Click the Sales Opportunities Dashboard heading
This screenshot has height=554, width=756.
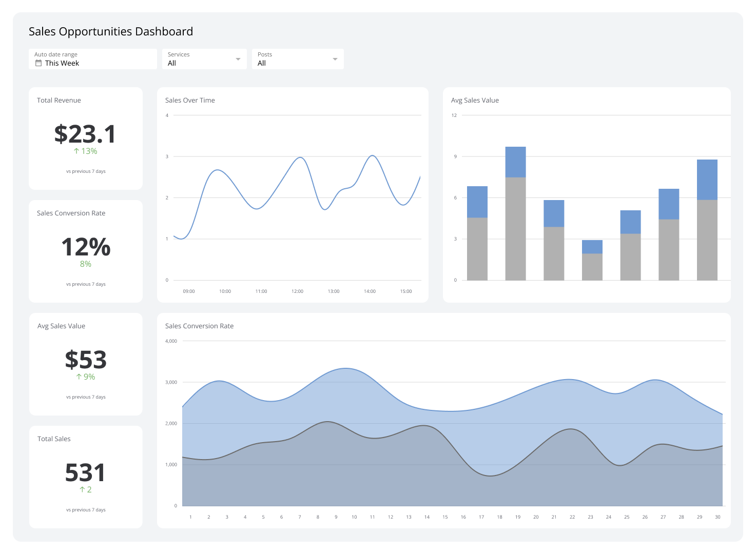tap(110, 31)
